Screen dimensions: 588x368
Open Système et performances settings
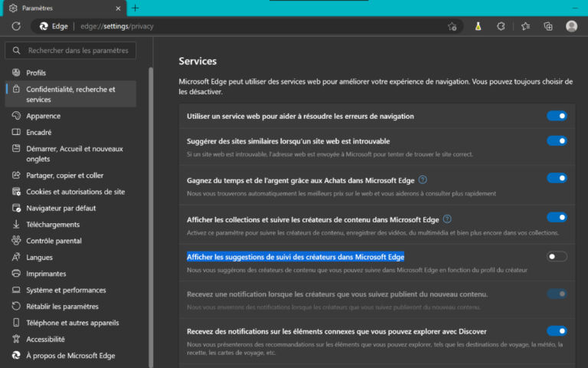70,290
